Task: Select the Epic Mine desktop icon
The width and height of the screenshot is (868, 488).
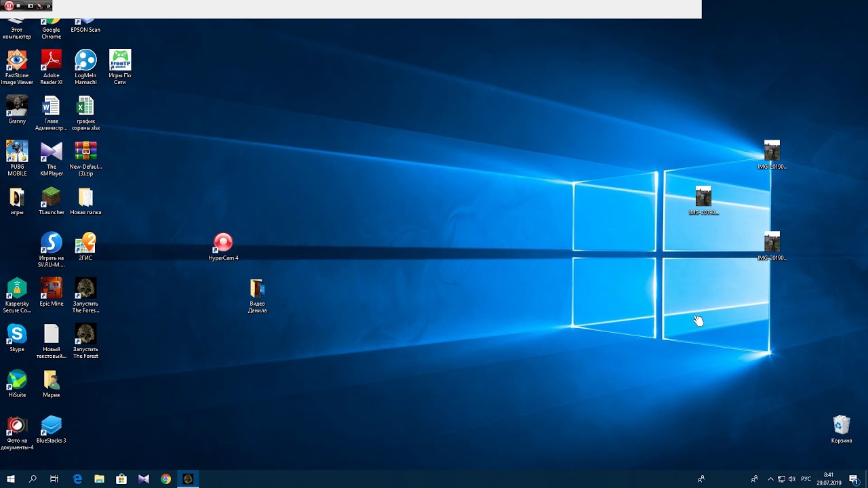Action: (x=52, y=291)
